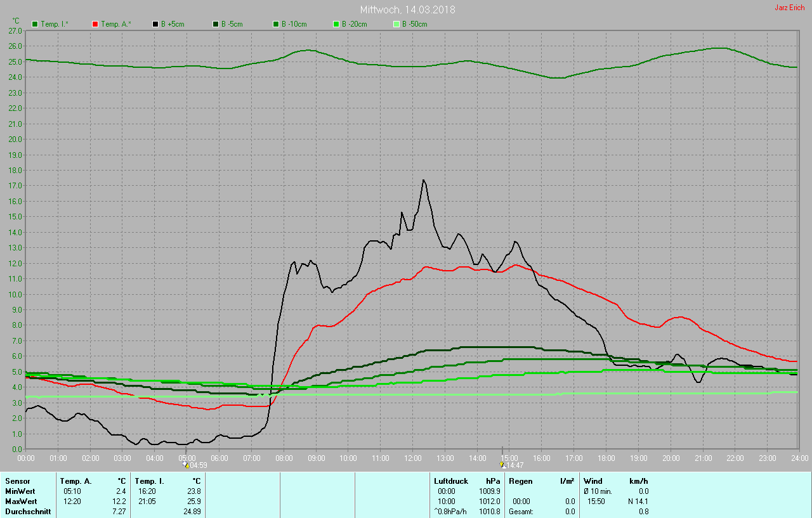Select the Sensor header in statistics table
812x518 pixels.
[x=18, y=481]
